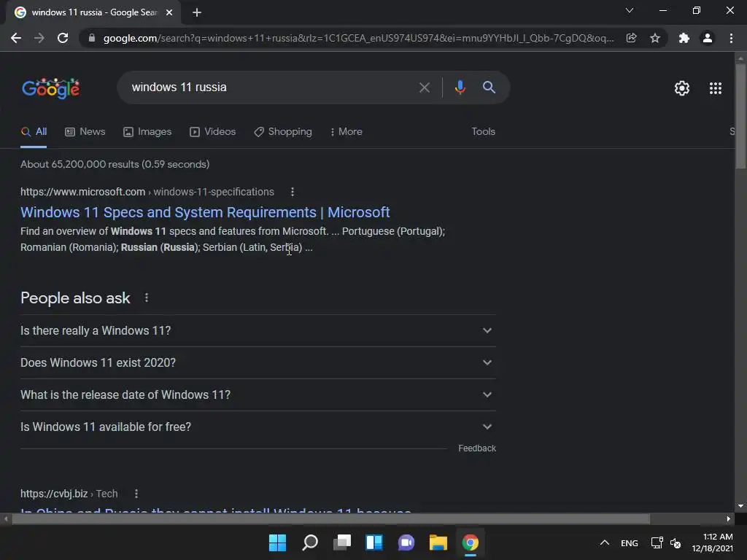This screenshot has height=560, width=747.
Task: Open options for the microsoft.com result
Action: [293, 192]
